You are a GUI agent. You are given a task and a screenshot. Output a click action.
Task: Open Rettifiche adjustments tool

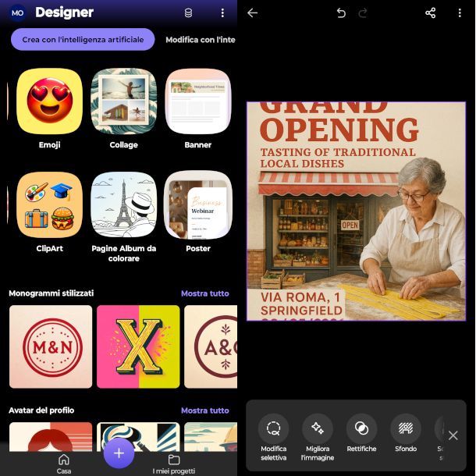[x=361, y=433]
